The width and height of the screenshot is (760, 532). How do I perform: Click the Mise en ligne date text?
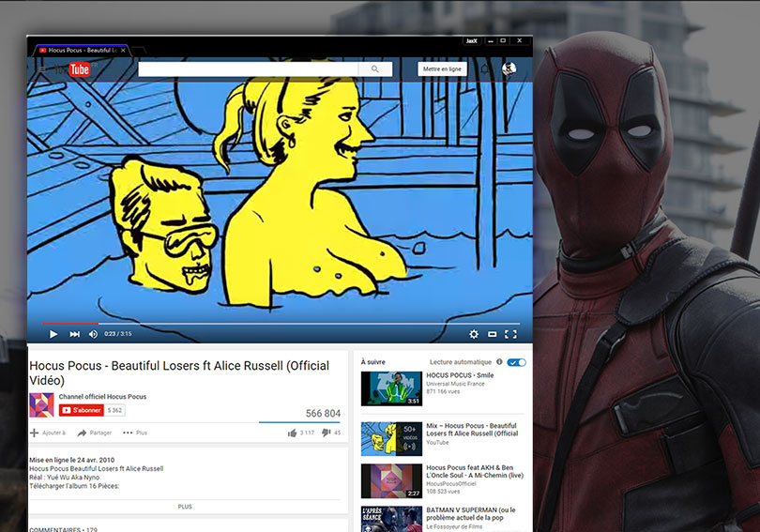[x=71, y=460]
